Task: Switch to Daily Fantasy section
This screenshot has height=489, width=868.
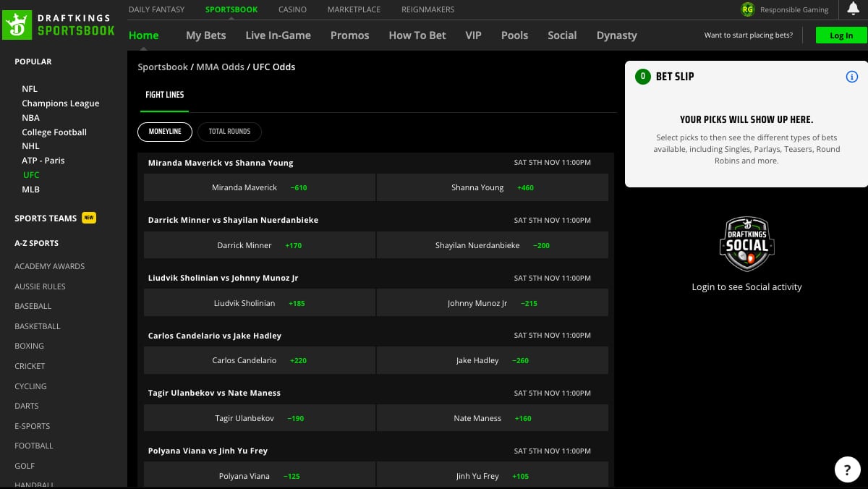Action: [156, 9]
